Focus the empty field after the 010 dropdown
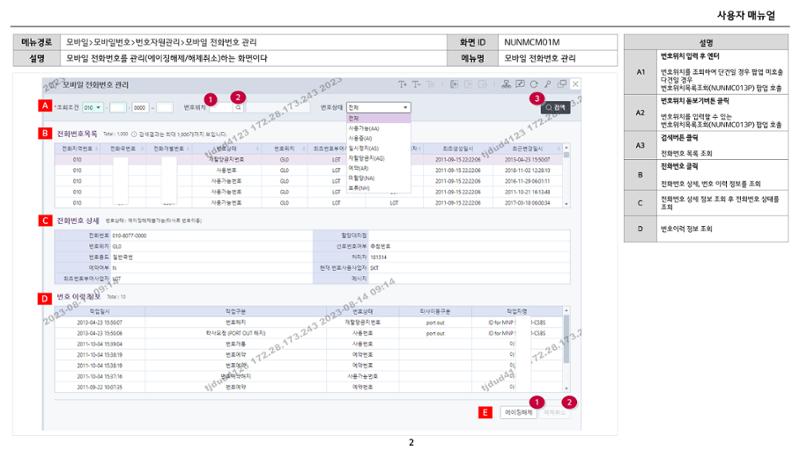Screen dimensions: 800x450 pos(118,108)
